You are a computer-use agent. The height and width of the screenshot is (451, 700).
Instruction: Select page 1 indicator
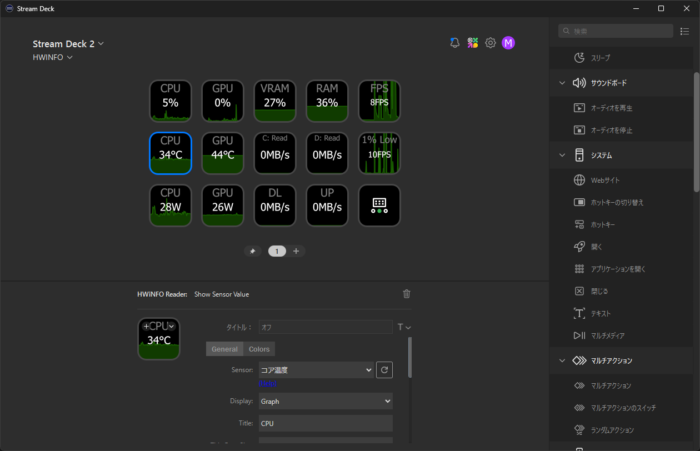(x=277, y=251)
